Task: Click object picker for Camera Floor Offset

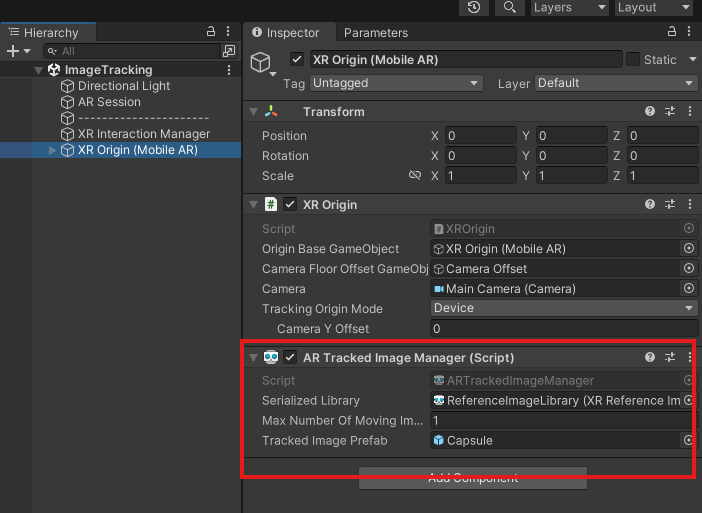Action: (689, 268)
